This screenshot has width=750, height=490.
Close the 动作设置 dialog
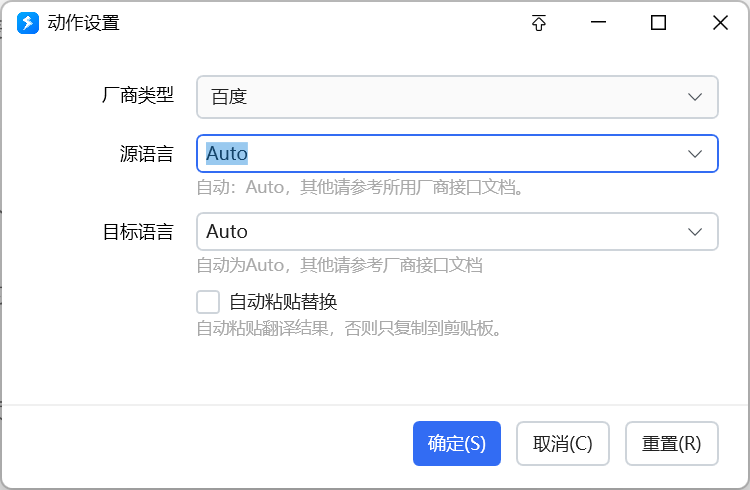pos(719,23)
